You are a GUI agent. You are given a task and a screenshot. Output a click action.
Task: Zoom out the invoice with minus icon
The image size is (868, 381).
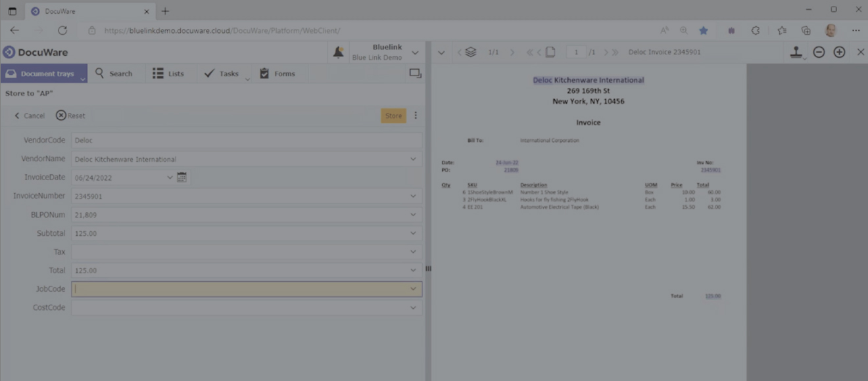pyautogui.click(x=819, y=52)
